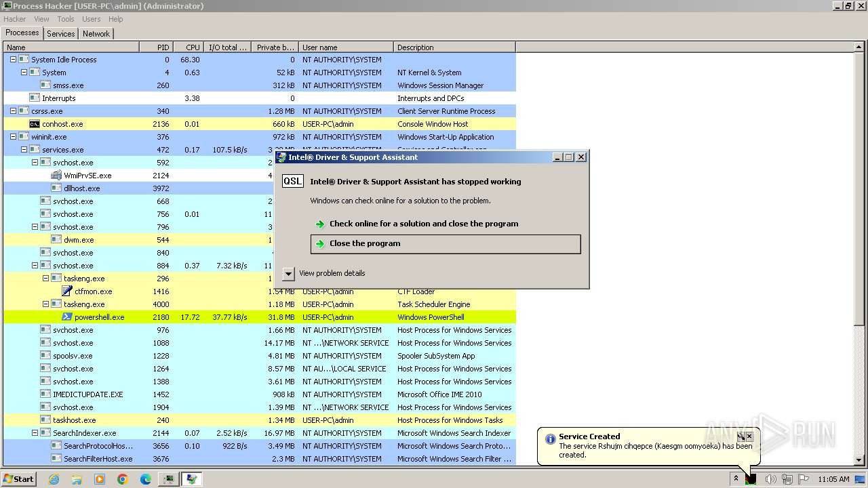Select the smss.exe process row
Screen dimensions: 868x488
tap(260, 85)
